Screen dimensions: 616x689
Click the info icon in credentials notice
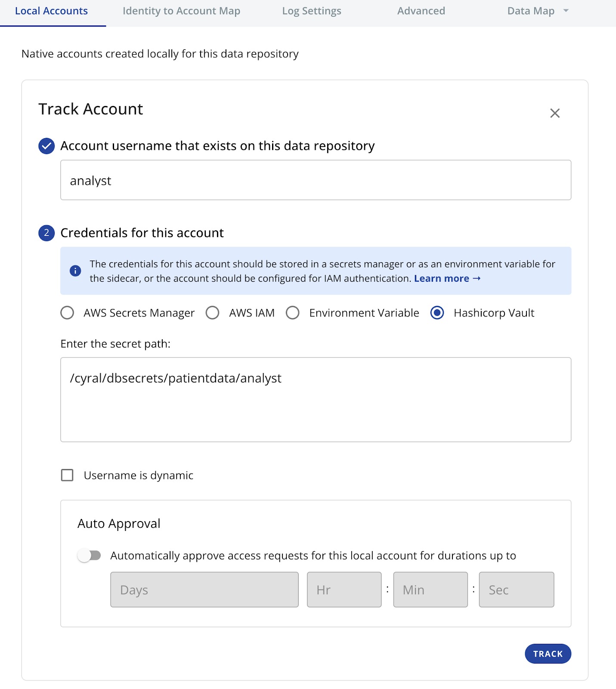pyautogui.click(x=75, y=271)
